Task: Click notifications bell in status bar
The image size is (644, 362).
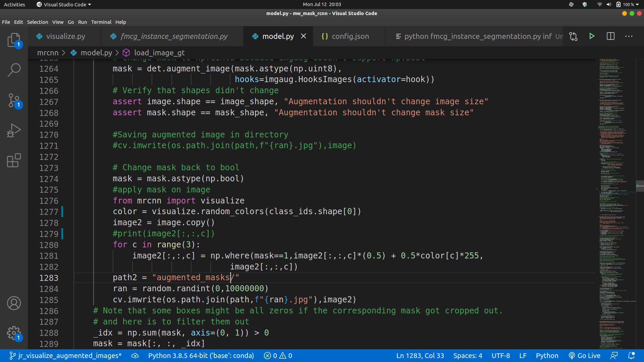Action: (x=631, y=356)
